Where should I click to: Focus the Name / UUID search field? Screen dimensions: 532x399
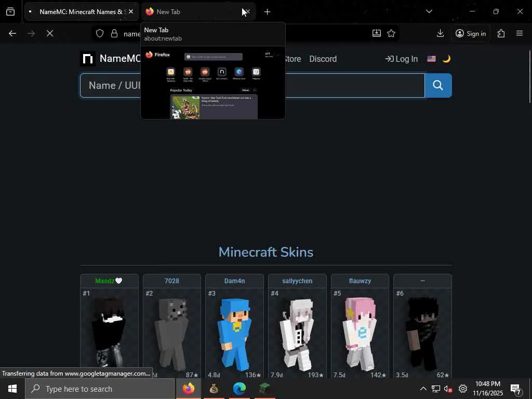coord(252,86)
